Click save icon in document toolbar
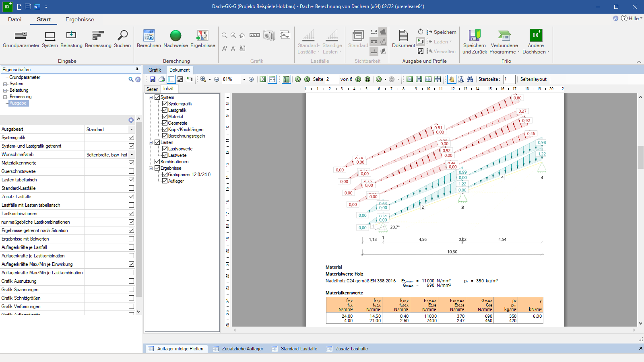This screenshot has height=362, width=644. tap(153, 79)
